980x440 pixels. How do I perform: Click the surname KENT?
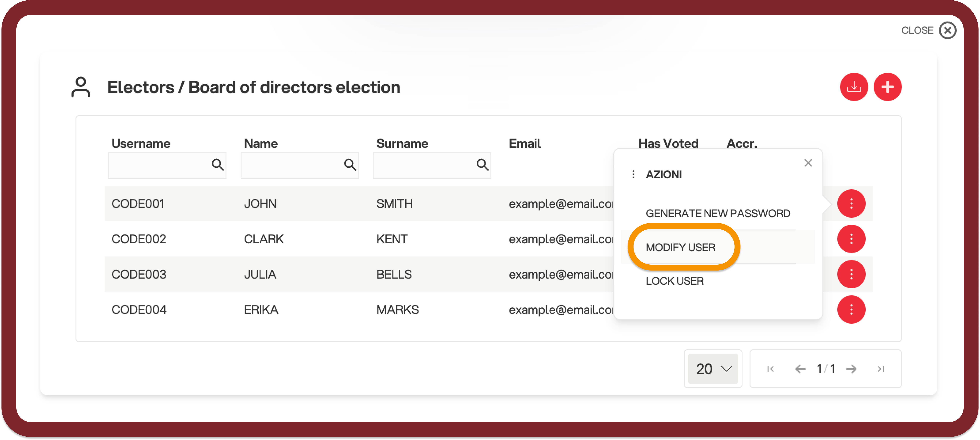tap(392, 239)
